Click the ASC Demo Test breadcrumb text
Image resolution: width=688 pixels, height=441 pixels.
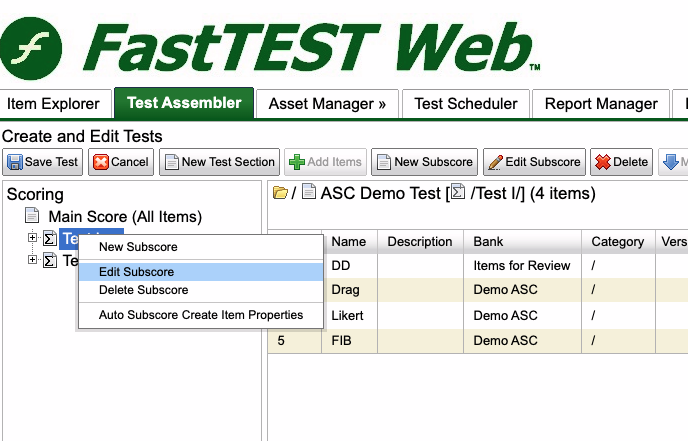pyautogui.click(x=380, y=193)
